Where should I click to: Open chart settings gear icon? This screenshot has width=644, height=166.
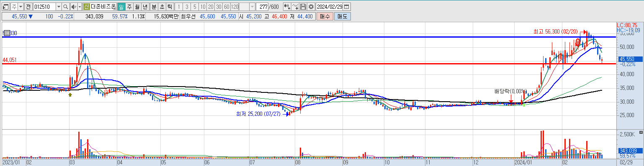coord(311,7)
